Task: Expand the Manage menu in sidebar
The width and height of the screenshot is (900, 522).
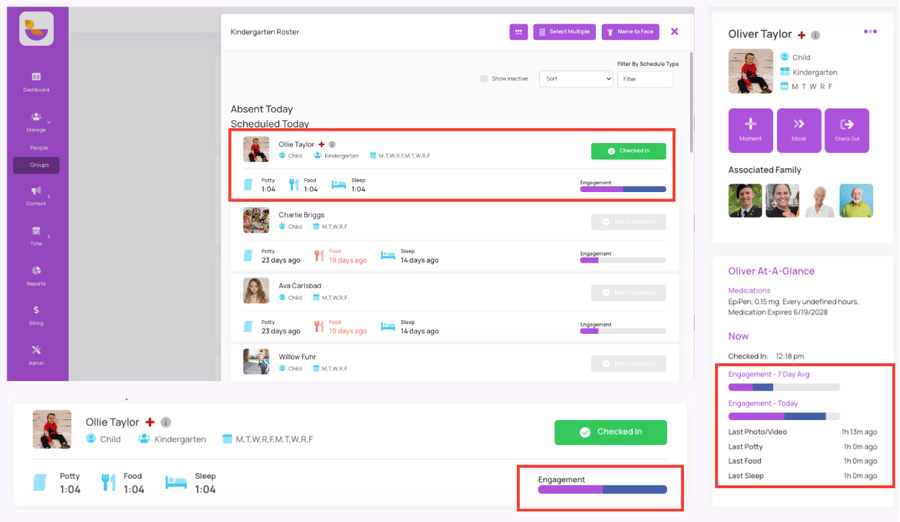Action: (x=37, y=120)
